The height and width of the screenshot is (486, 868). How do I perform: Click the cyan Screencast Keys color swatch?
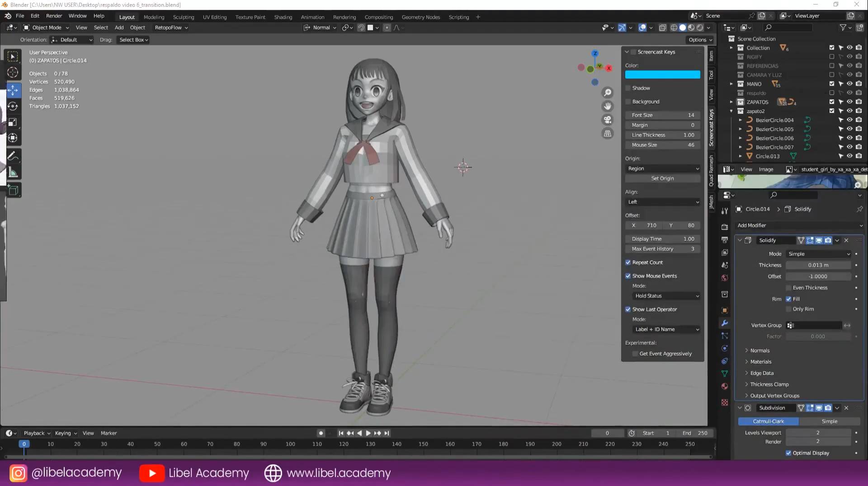662,75
